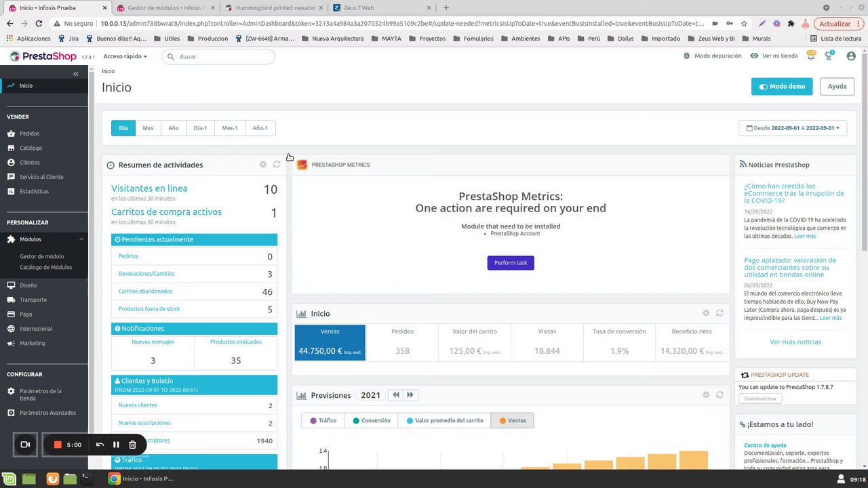Collapse the sidebar with the double-chevron icon
This screenshot has width=868, height=488.
point(75,73)
